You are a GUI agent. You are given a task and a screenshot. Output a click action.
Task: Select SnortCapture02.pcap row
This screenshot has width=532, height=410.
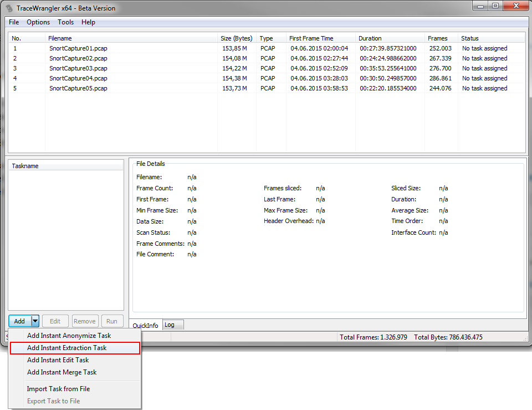tap(267, 58)
